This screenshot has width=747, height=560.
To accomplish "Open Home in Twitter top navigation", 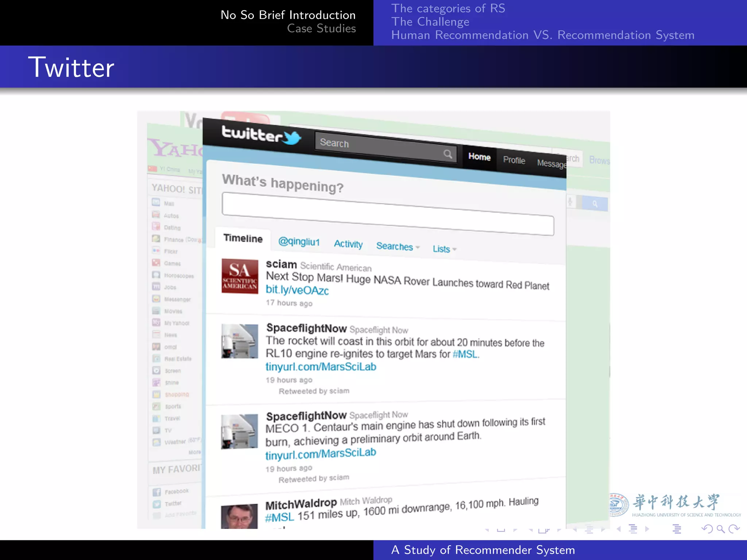I will [479, 157].
